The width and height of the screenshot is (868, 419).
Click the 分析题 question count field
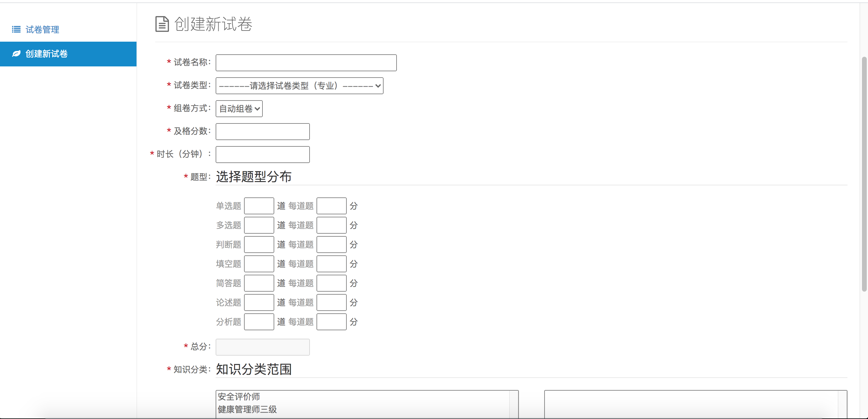point(259,322)
